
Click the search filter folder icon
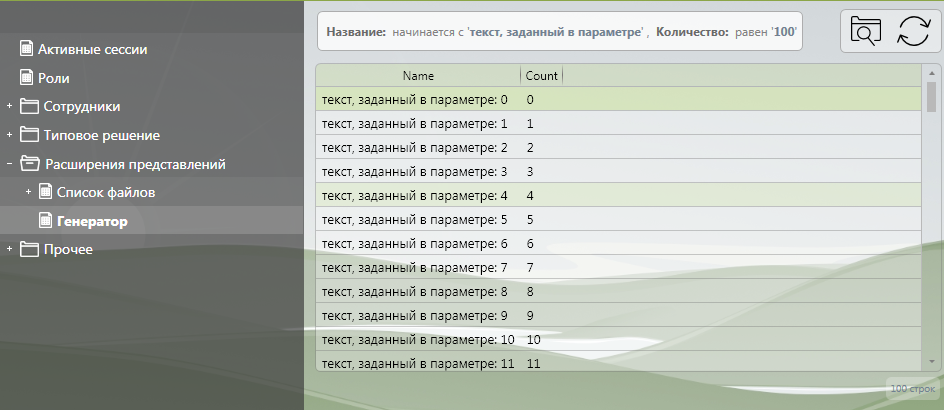tap(863, 30)
